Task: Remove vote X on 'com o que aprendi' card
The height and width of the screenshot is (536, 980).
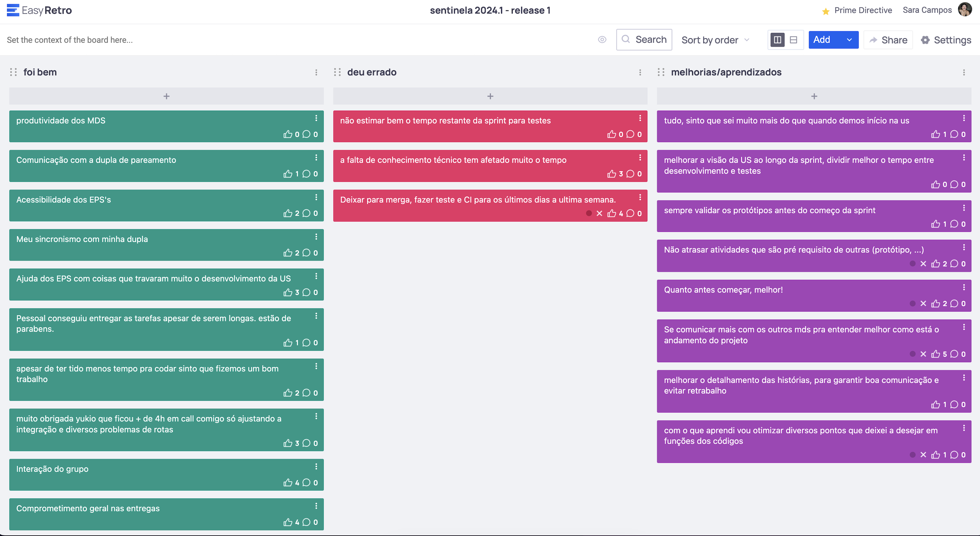Action: click(923, 455)
